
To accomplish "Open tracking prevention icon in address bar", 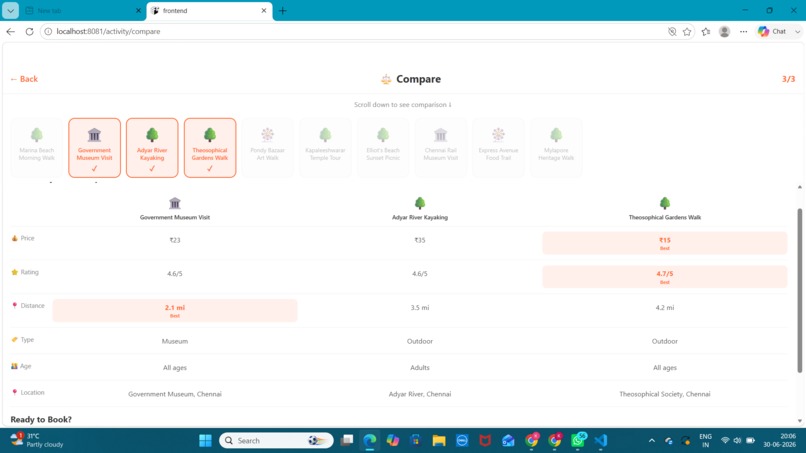I will pos(672,31).
